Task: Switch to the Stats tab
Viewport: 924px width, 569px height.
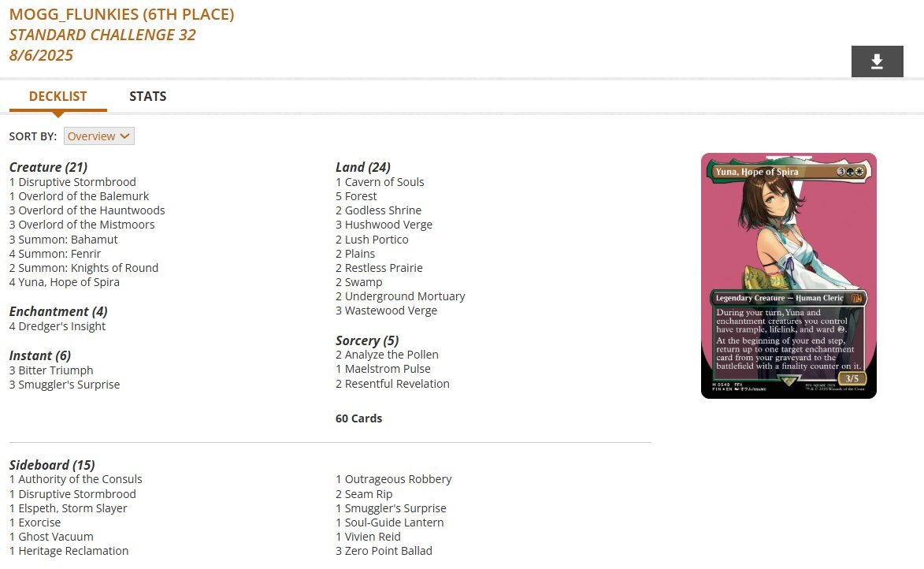Action: tap(148, 96)
